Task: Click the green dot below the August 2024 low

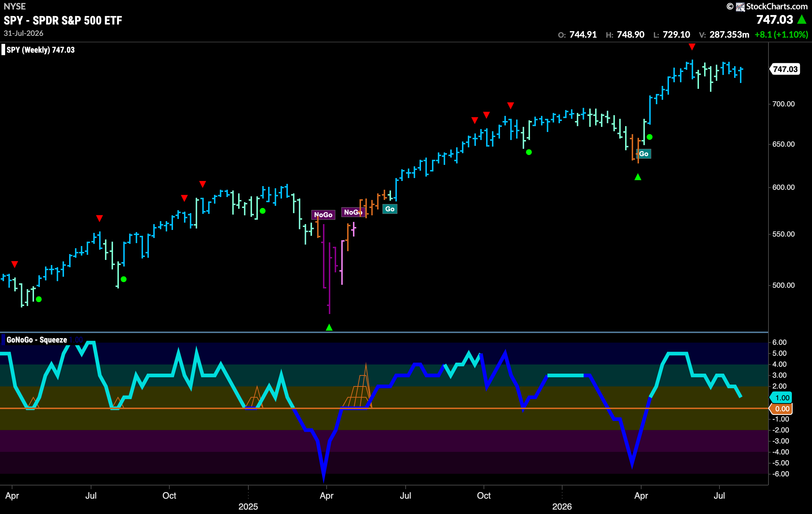Action: [124, 279]
